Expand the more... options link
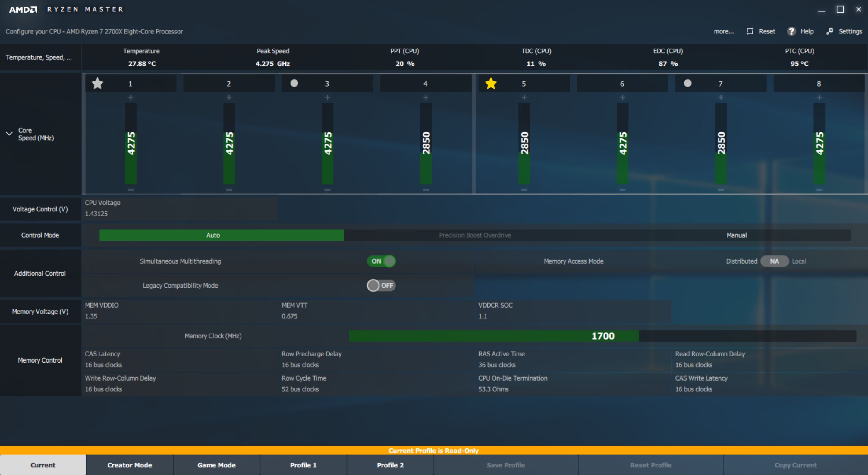868x475 pixels. click(723, 31)
